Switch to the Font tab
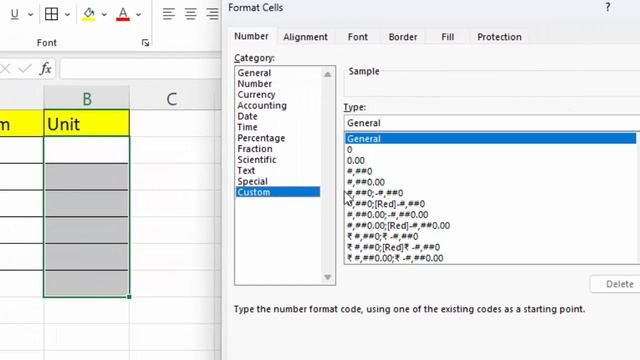 click(358, 37)
